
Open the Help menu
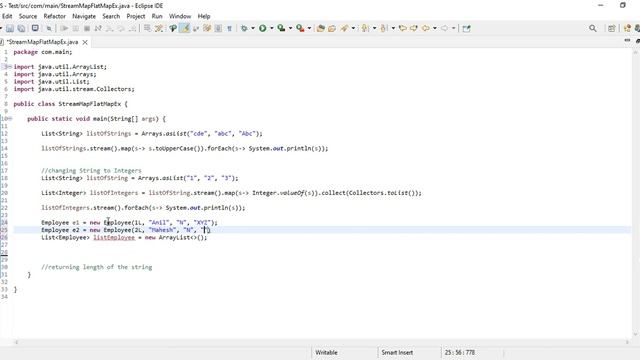coord(204,16)
